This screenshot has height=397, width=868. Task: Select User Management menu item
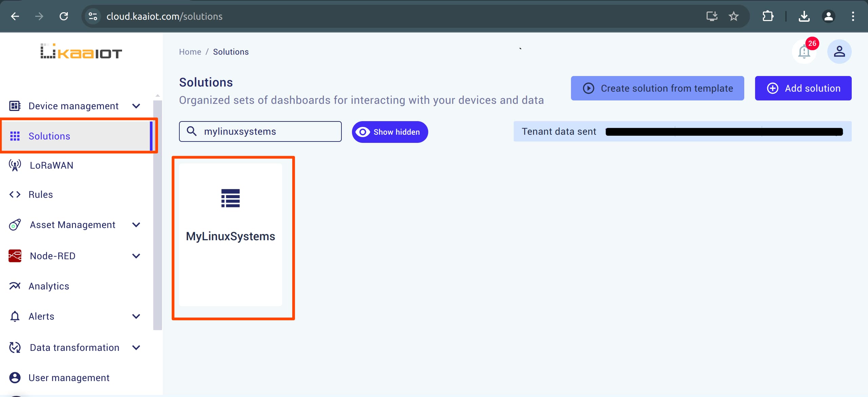click(68, 377)
